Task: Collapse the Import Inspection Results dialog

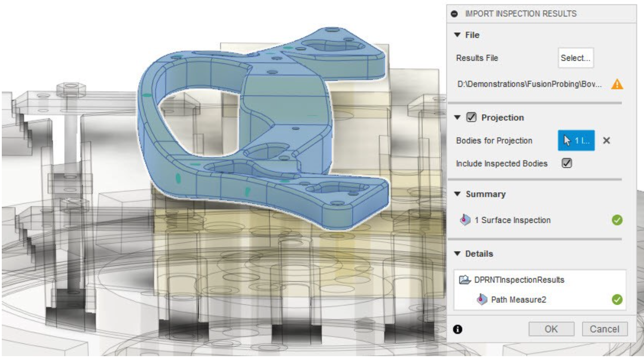Action: pos(455,14)
